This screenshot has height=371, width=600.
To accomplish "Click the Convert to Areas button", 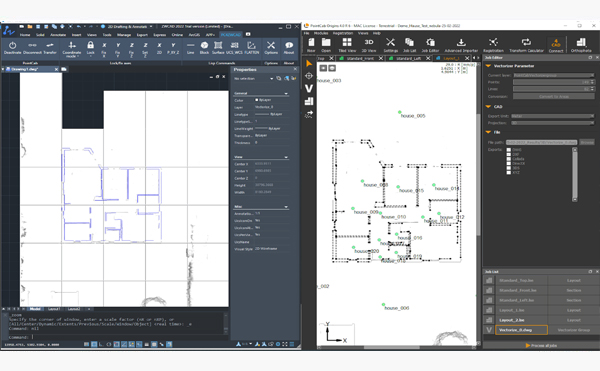I will (x=553, y=96).
